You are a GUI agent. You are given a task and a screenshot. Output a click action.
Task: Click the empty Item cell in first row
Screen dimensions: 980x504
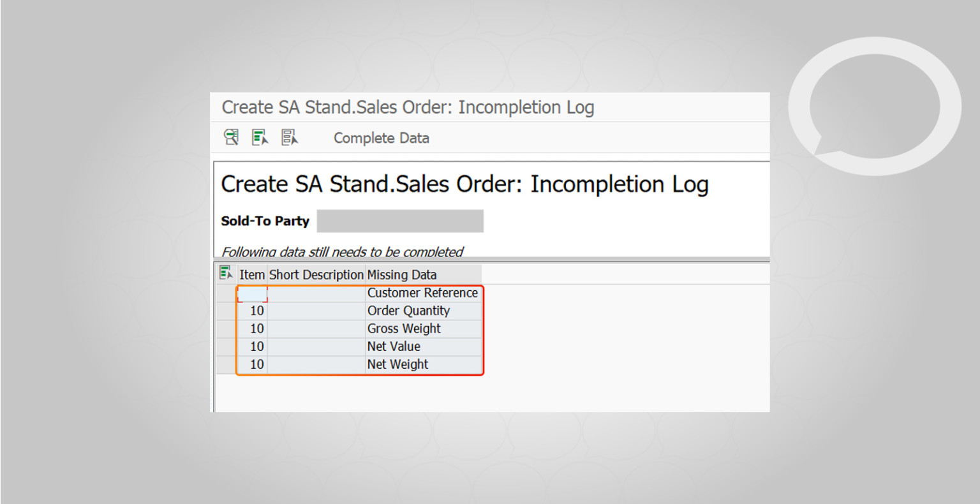[x=253, y=293]
